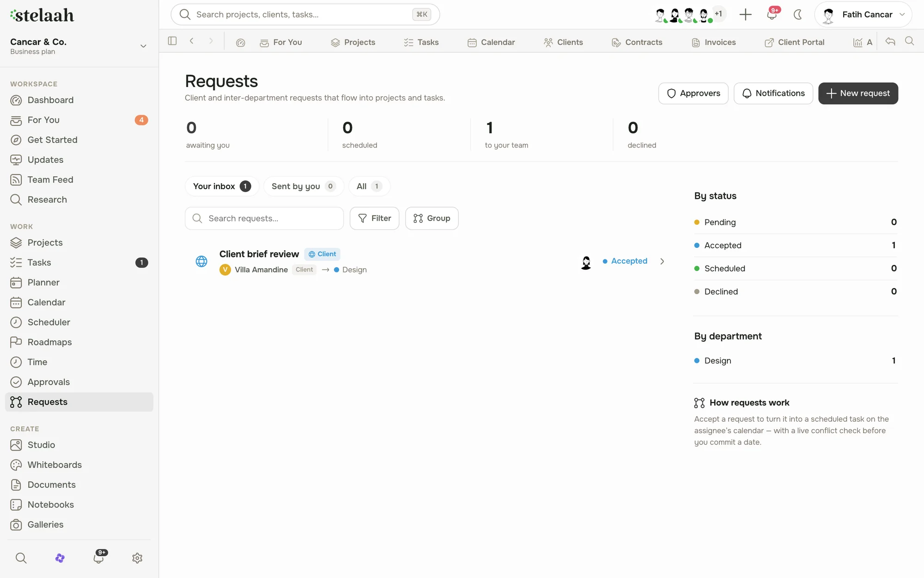Screen dimensions: 924x578
Task: Click the Notifications button
Action: pyautogui.click(x=773, y=93)
